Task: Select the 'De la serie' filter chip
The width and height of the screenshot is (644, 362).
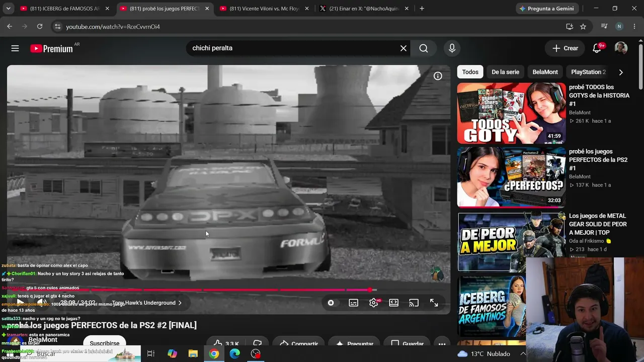Action: (505, 72)
